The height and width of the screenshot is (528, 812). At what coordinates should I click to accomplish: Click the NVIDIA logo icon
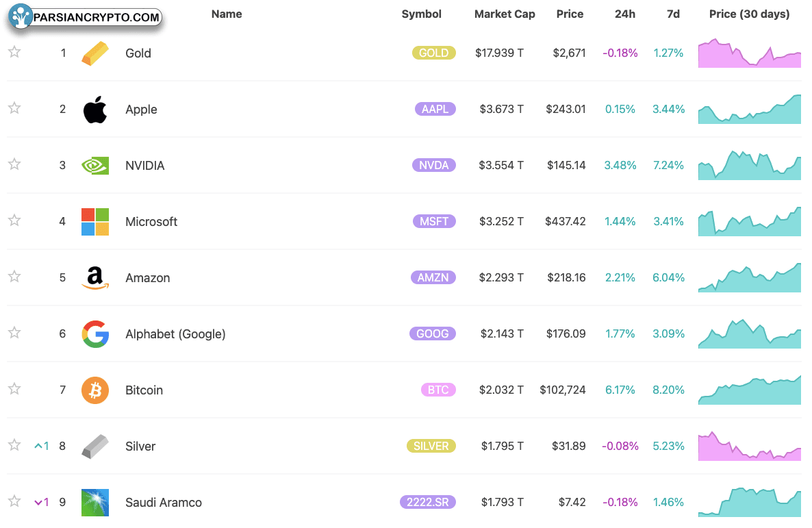[x=95, y=166]
